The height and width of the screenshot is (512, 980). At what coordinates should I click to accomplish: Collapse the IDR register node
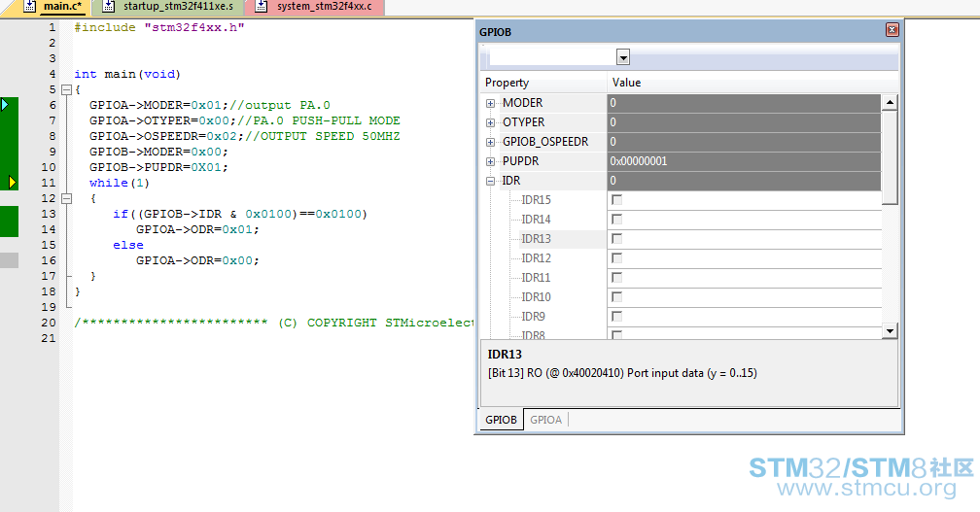[x=491, y=181]
